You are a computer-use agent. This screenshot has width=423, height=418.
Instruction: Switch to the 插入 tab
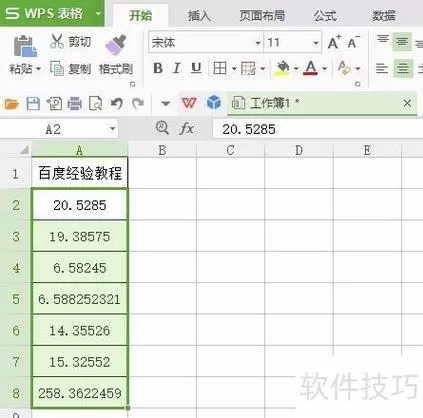pyautogui.click(x=199, y=15)
